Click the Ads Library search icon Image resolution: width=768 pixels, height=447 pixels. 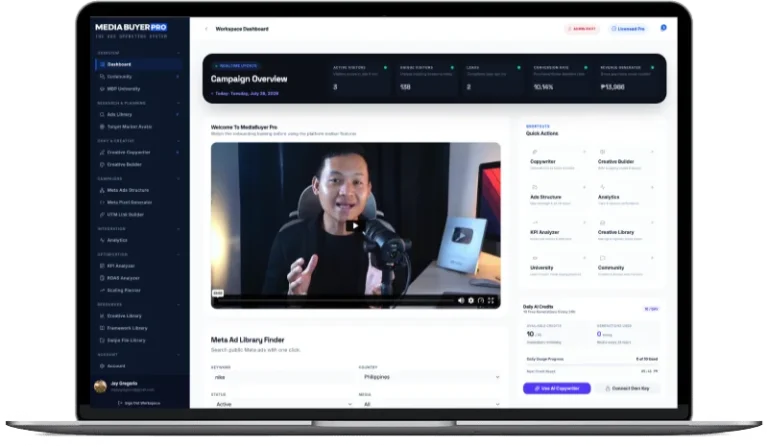tap(102, 115)
